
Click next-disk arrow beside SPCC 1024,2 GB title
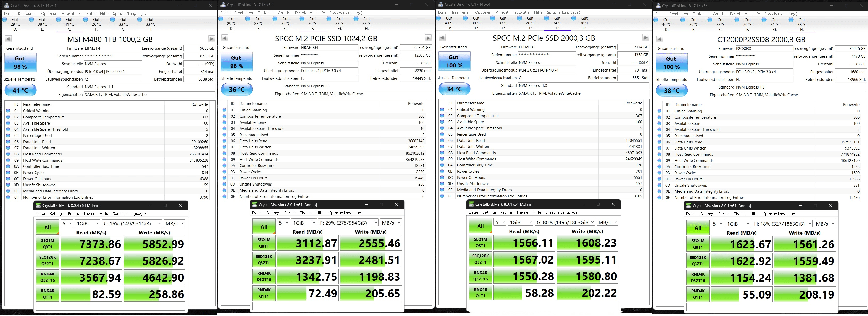[428, 38]
